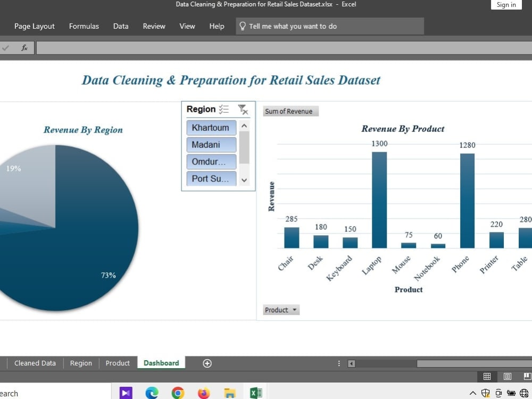The image size is (532, 399).
Task: Click the Phone bar labeled 1280
Action: [467, 201]
